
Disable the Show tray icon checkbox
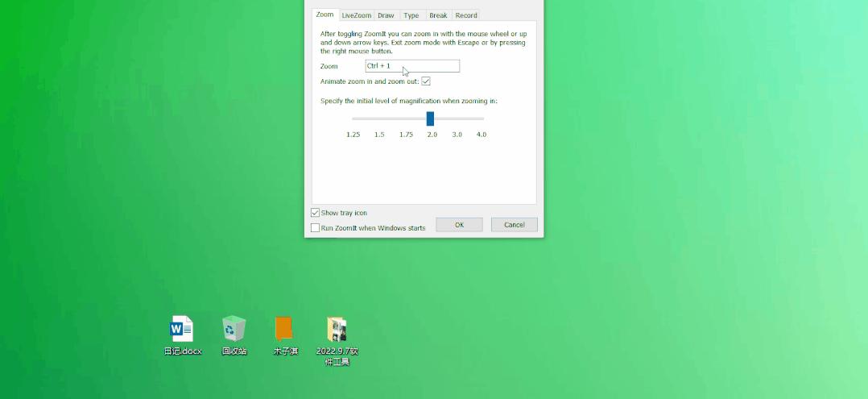[316, 213]
